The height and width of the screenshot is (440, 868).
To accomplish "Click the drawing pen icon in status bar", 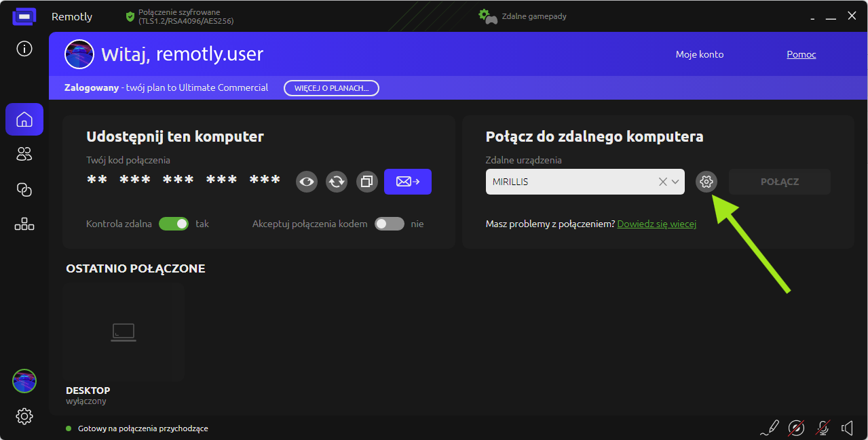I will [770, 428].
